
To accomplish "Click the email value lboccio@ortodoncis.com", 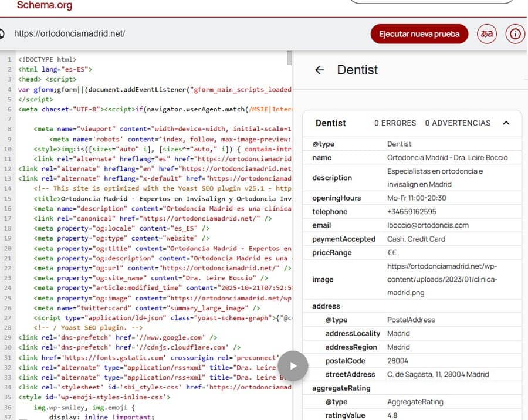I will click(428, 225).
